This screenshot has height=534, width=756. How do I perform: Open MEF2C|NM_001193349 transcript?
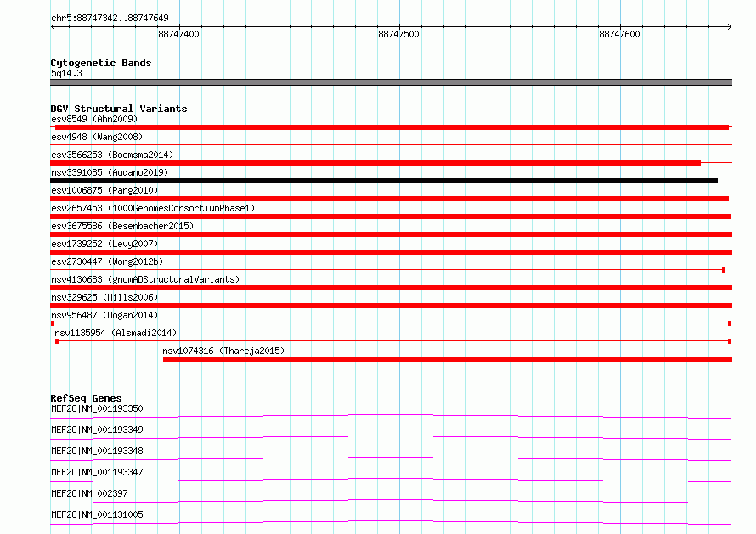97,430
